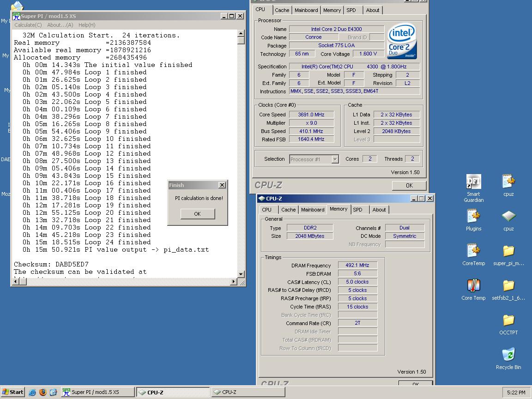The height and width of the screenshot is (399, 532).
Task: Switch to About tab in lower CPU-Z
Action: pos(379,210)
